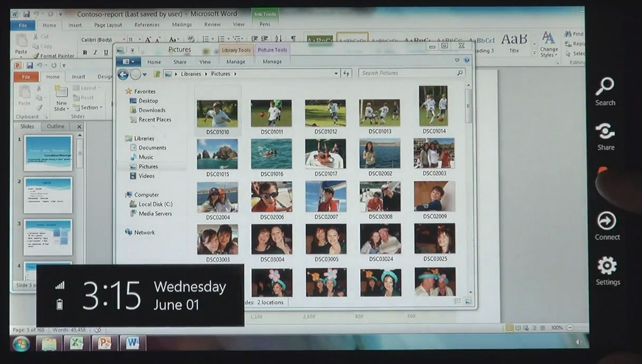Select Downloads in Favorites list

tap(151, 110)
